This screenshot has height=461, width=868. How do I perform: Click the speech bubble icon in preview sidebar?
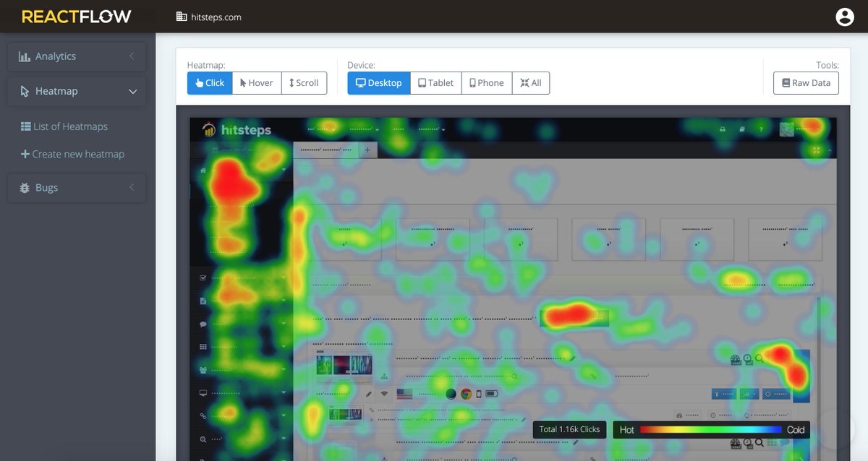(203, 324)
